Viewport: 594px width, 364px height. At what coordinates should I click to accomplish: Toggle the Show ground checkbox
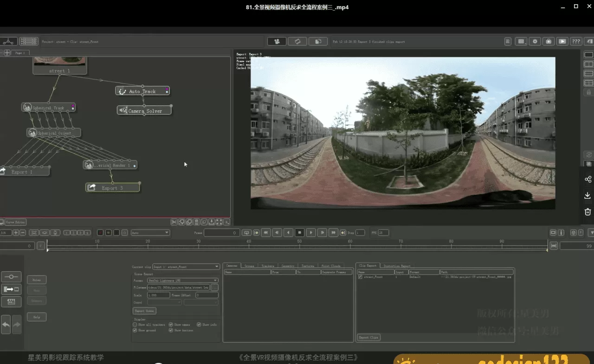(135, 330)
